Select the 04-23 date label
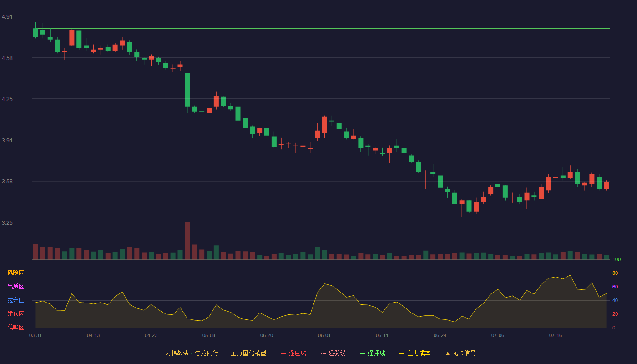This screenshot has width=637, height=364. click(151, 335)
